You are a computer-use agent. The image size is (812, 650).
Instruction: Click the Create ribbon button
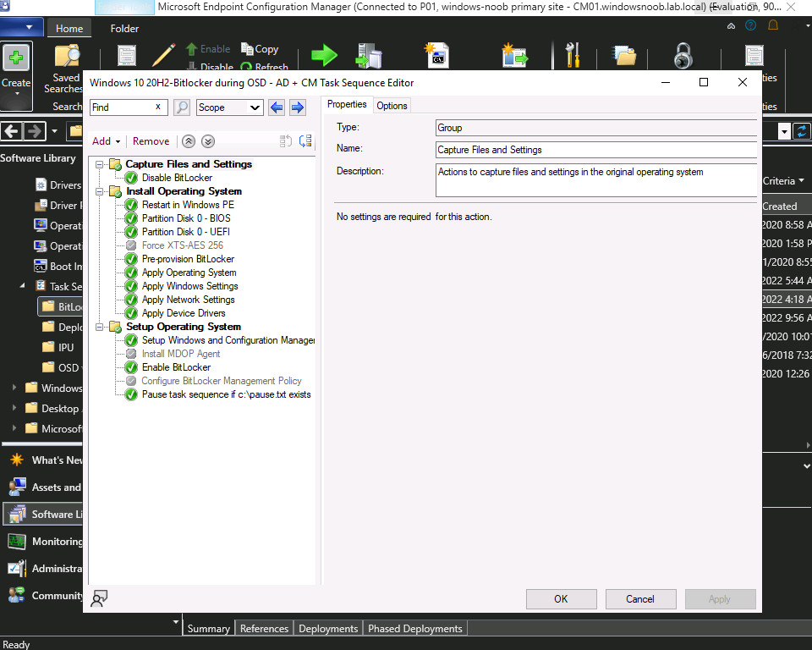pyautogui.click(x=16, y=75)
